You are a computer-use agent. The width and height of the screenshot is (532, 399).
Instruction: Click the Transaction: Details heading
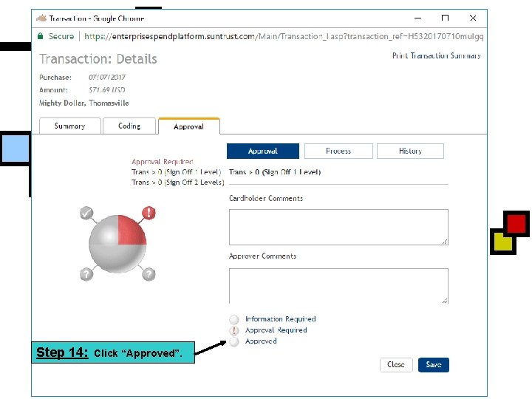coord(98,58)
